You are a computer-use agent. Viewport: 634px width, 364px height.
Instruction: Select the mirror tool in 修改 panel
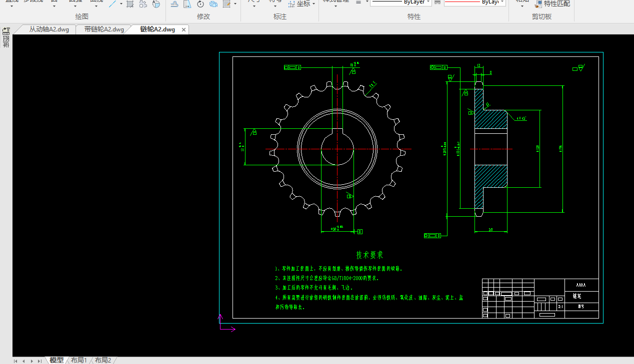[x=187, y=4]
